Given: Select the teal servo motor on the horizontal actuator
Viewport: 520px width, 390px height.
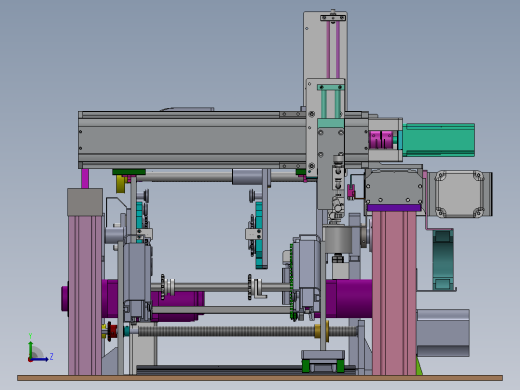Looking at the screenshot, I should (x=438, y=140).
